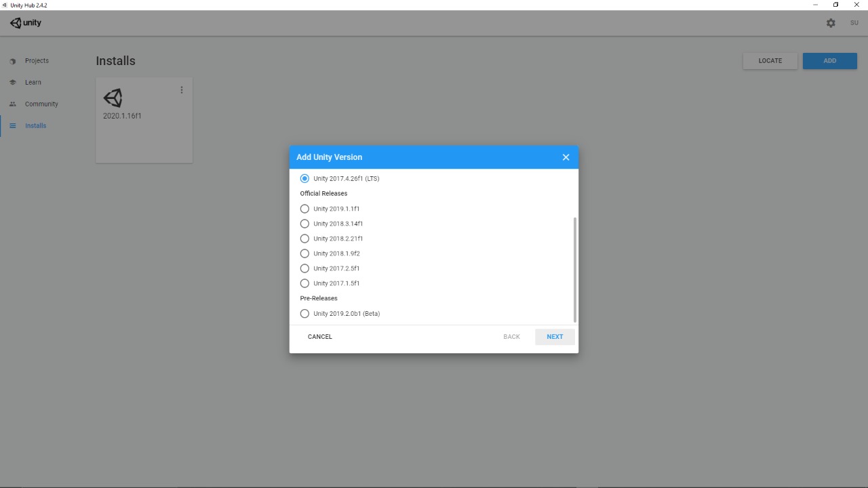Click the BACK button in dialog
The height and width of the screenshot is (488, 868).
512,337
